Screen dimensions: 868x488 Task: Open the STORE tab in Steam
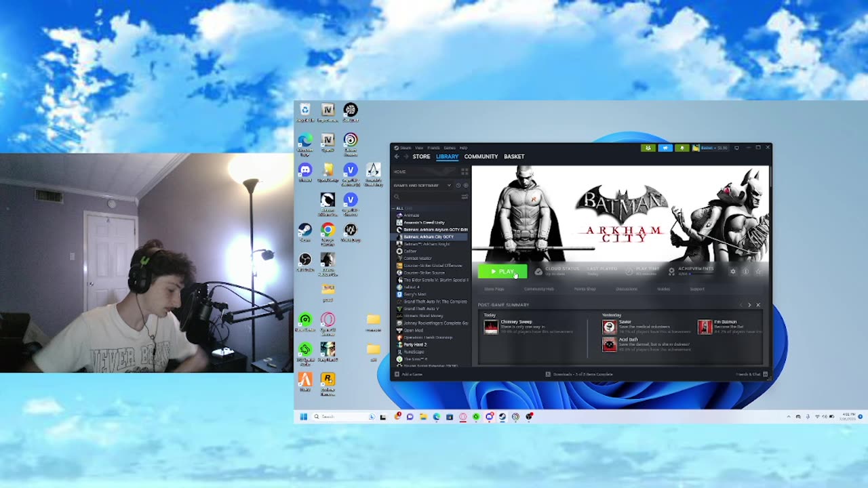pyautogui.click(x=421, y=157)
